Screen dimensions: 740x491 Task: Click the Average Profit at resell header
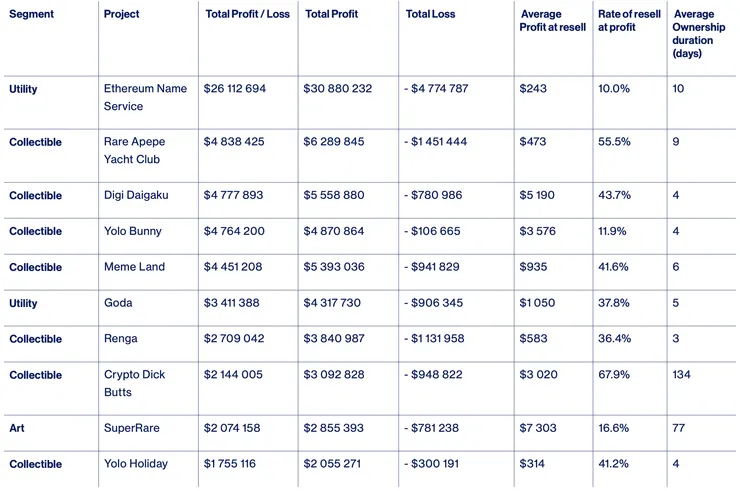(x=553, y=21)
